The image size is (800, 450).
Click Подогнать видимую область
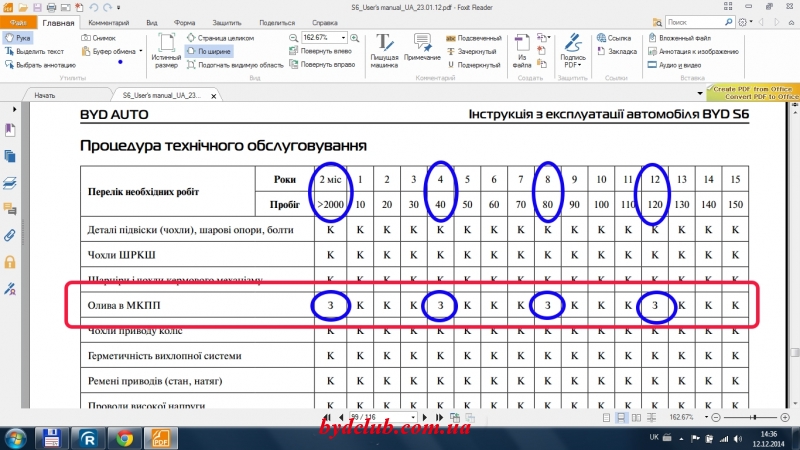[x=235, y=65]
